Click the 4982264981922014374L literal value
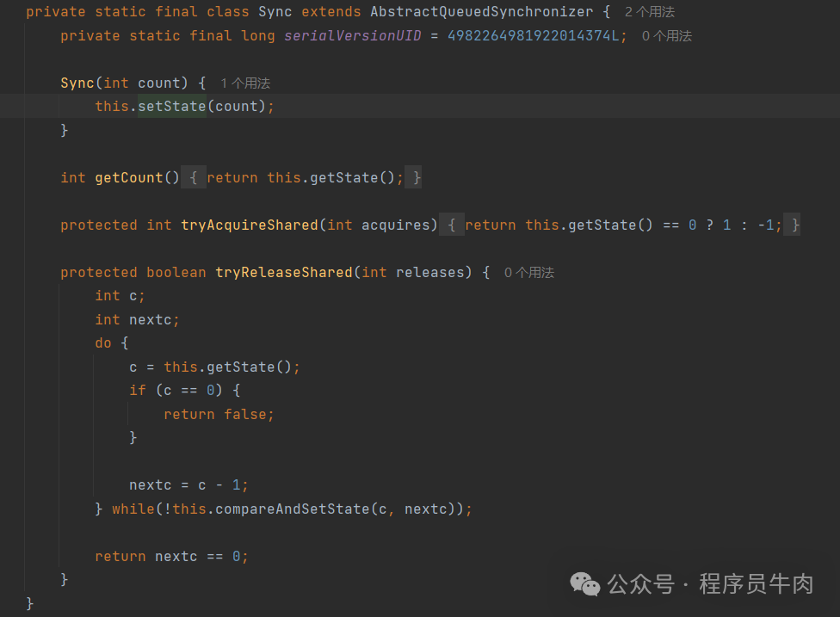The width and height of the screenshot is (840, 617). [534, 36]
